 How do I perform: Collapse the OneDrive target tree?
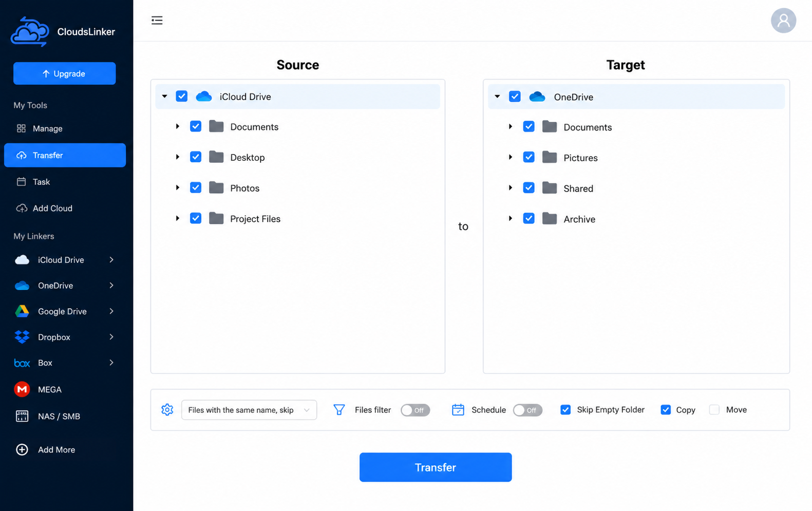pyautogui.click(x=497, y=97)
